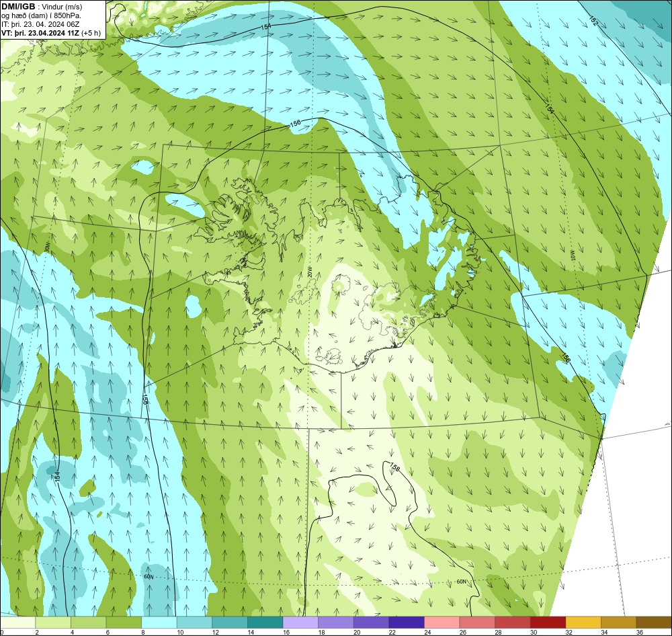
Task: Select the 'Vindur (m/s)' label
Action: (x=62, y=7)
